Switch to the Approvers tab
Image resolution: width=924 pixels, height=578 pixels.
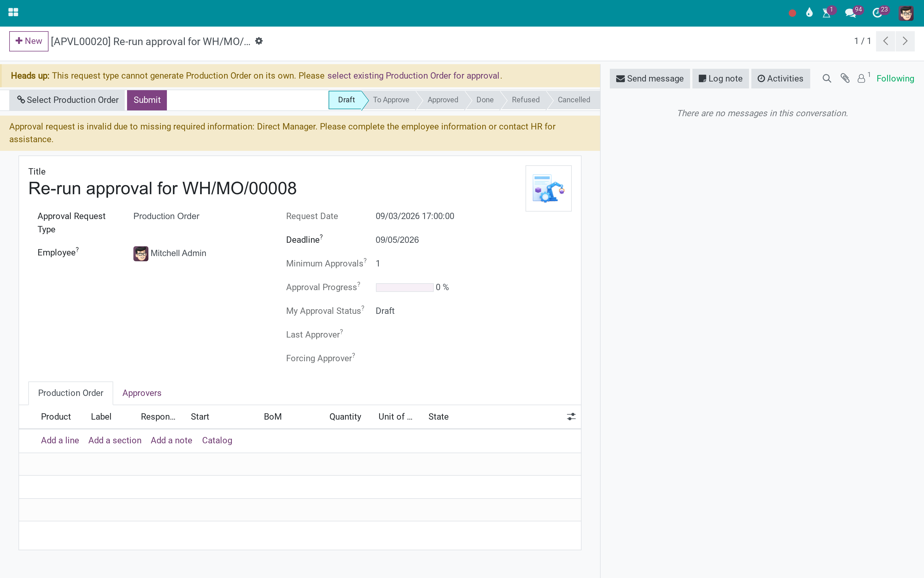pos(142,393)
